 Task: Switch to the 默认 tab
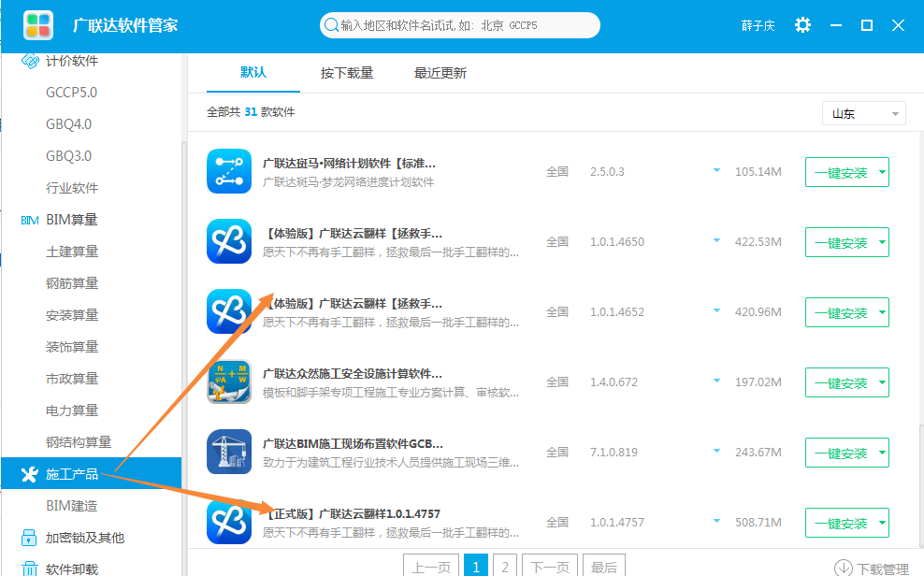pos(253,72)
